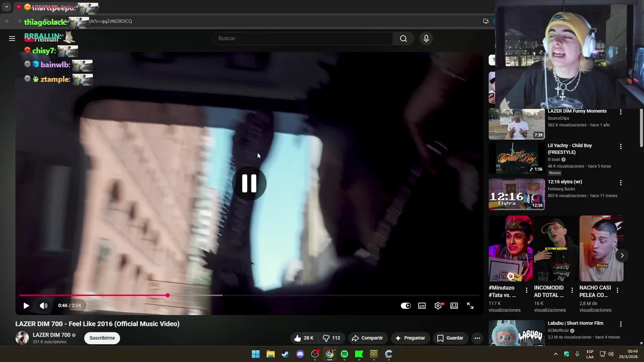Open the LAZER DIM 700 channel name link
644x362 pixels.
click(51, 335)
